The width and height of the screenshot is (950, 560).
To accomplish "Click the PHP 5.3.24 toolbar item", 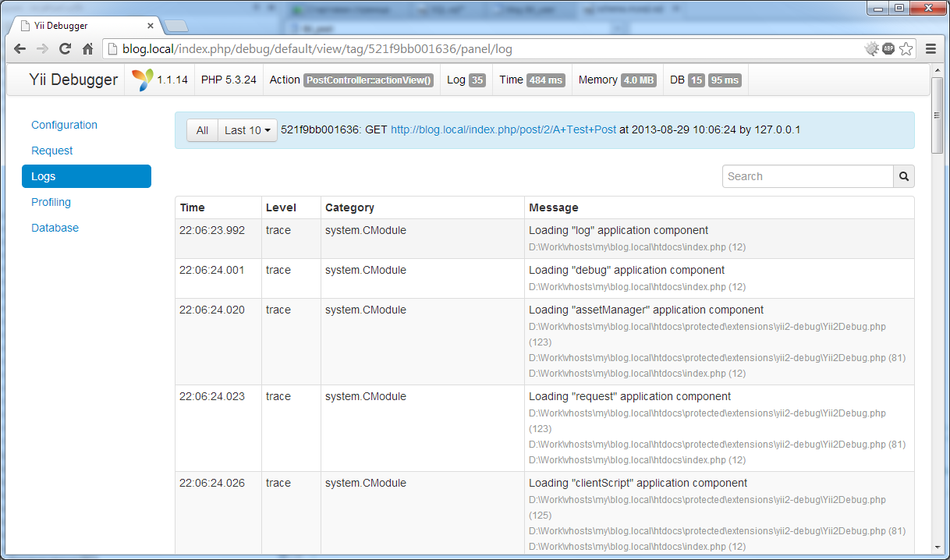I will click(x=229, y=80).
